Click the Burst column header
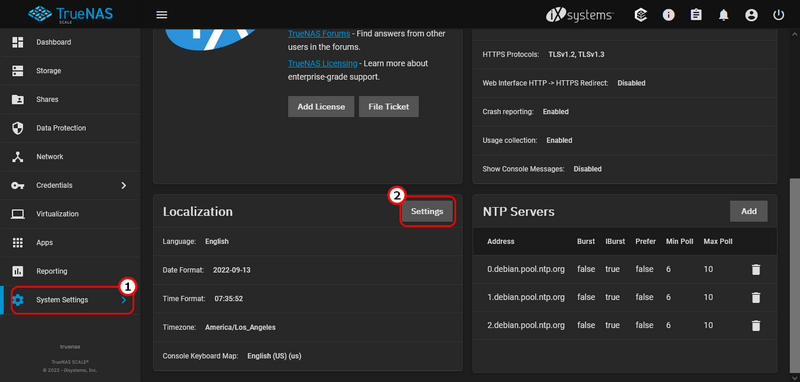The width and height of the screenshot is (800, 382). tap(586, 242)
